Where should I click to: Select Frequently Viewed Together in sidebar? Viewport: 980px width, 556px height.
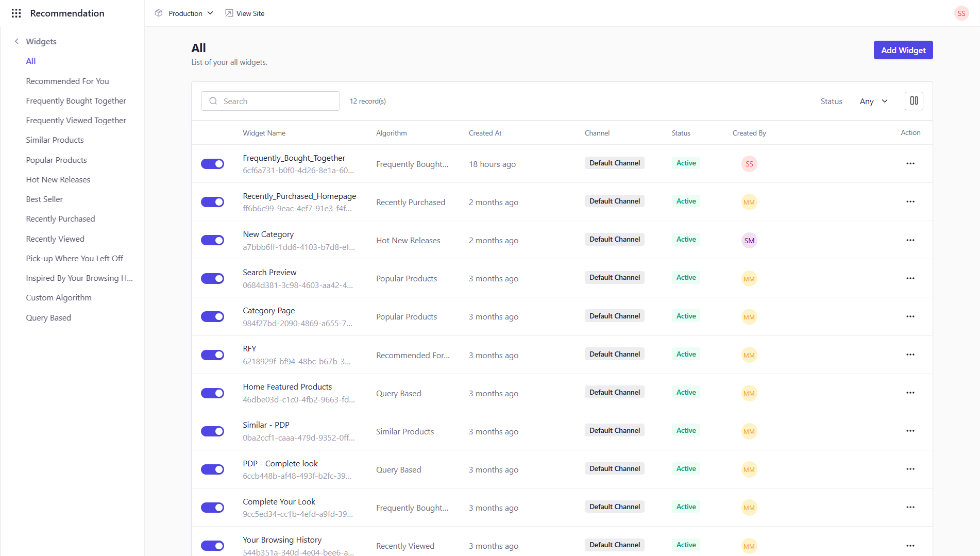(x=76, y=120)
